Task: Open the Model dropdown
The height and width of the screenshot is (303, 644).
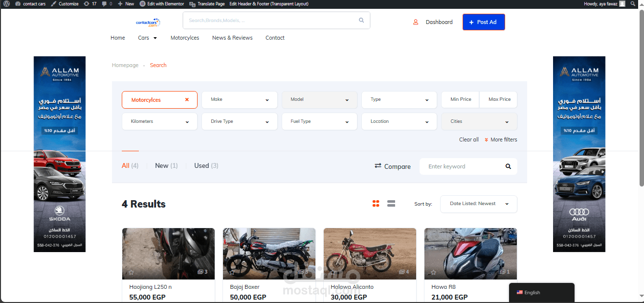Action: click(x=319, y=100)
